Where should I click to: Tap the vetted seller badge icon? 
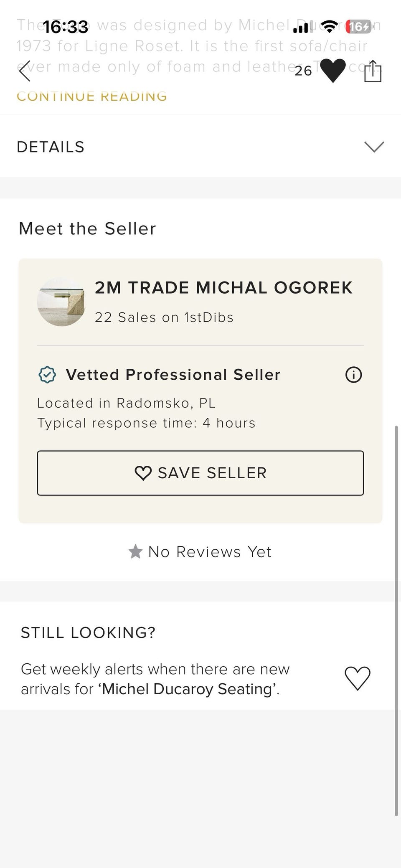[47, 375]
